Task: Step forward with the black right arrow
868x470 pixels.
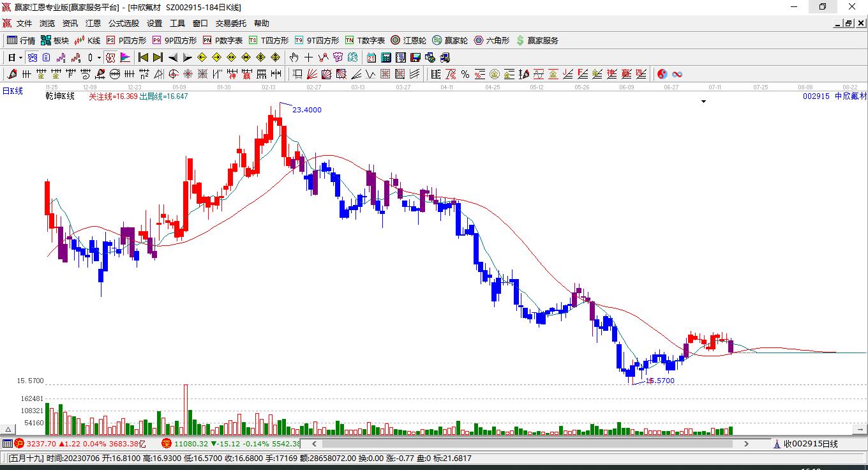Action: pyautogui.click(x=187, y=57)
